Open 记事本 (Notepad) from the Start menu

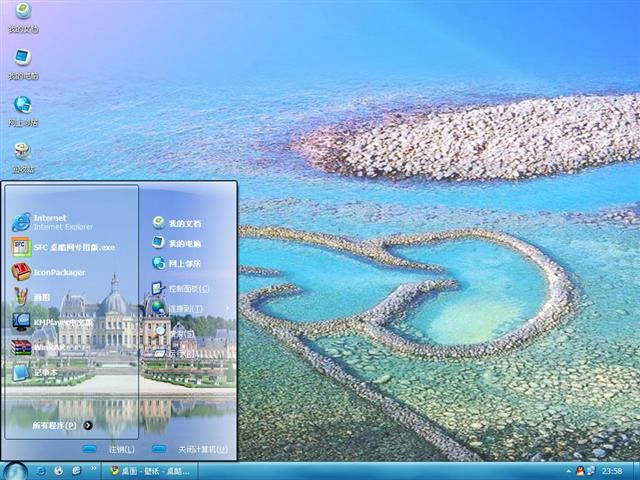[x=34, y=372]
